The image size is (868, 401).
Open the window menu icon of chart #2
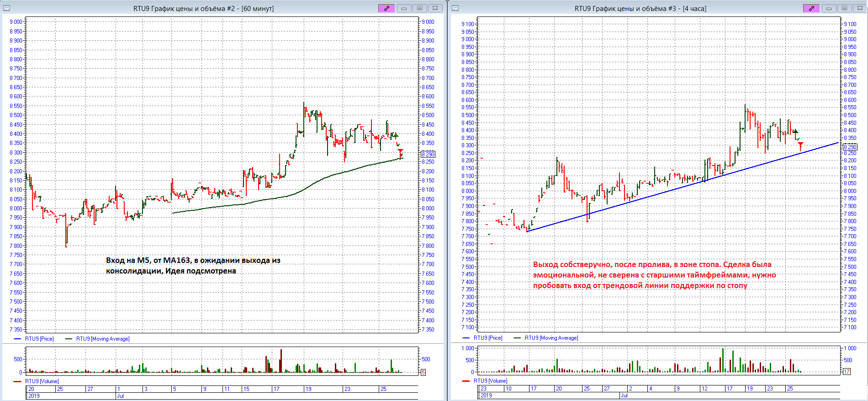pos(7,8)
